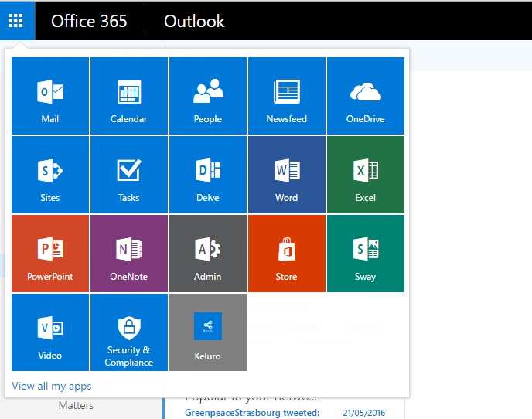Open the Video app tile
This screenshot has height=419, width=532.
pos(50,332)
